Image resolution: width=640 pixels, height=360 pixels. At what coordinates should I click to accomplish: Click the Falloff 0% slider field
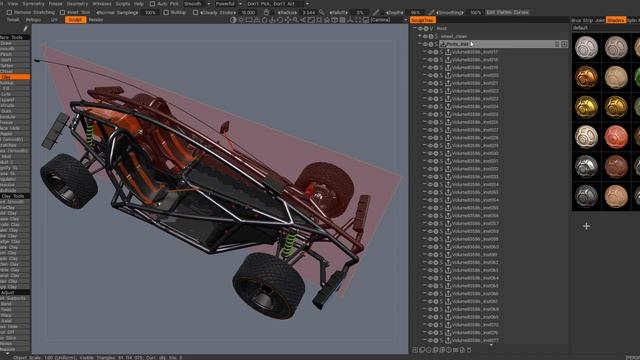(x=360, y=13)
